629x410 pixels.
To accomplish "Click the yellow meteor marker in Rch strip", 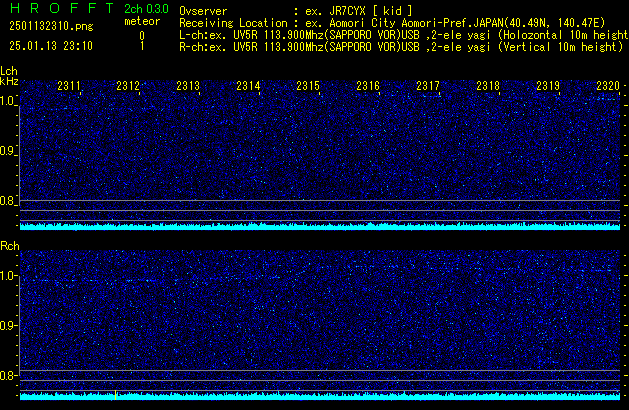I will pos(116,395).
